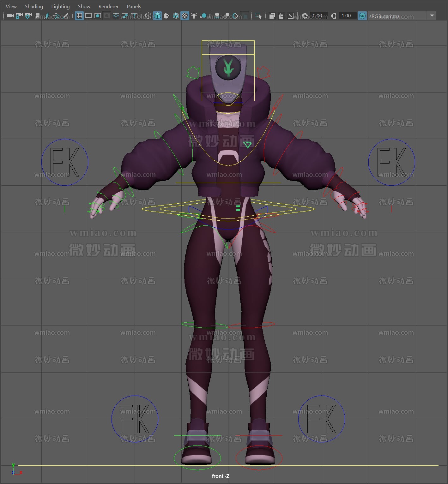
Task: Click the Lock Camera icon
Action: click(x=19, y=16)
